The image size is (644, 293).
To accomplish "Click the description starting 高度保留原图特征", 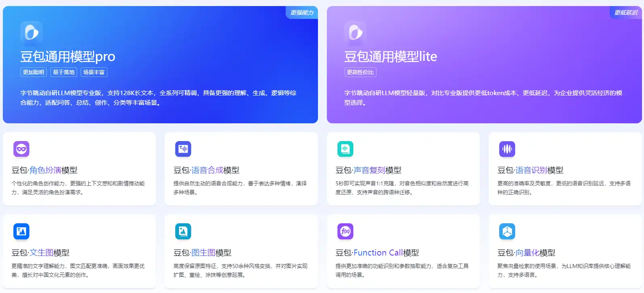I will pos(240,270).
